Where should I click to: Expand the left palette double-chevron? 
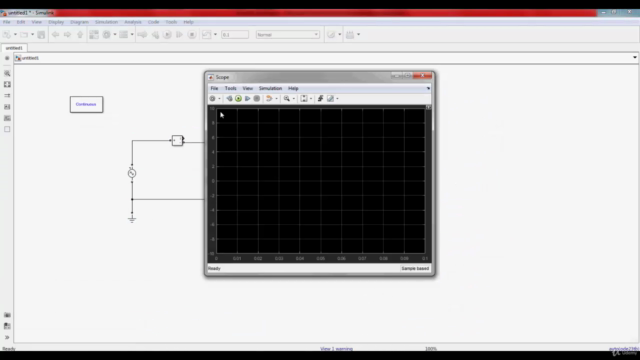(x=7, y=337)
